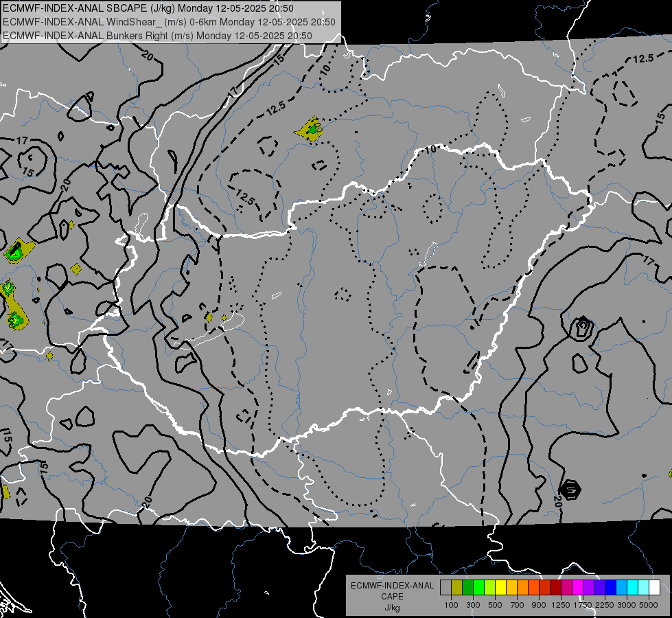Click the legend label '300'
This screenshot has width=672, height=618.
(473, 605)
